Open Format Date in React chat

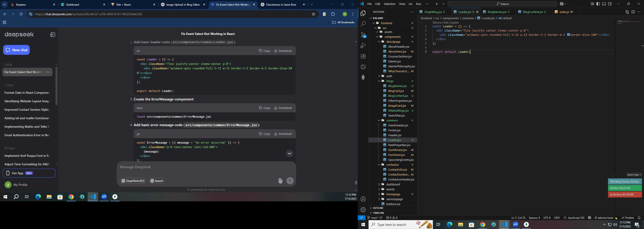coord(27,93)
